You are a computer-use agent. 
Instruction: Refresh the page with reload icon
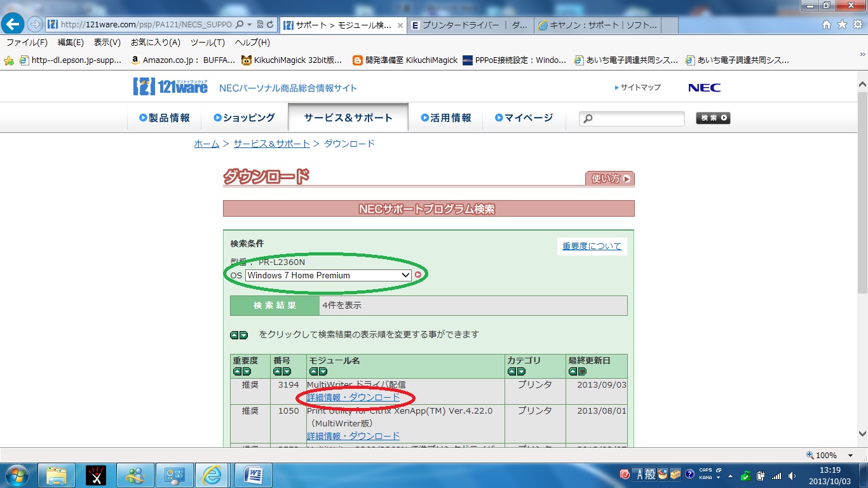pos(270,25)
